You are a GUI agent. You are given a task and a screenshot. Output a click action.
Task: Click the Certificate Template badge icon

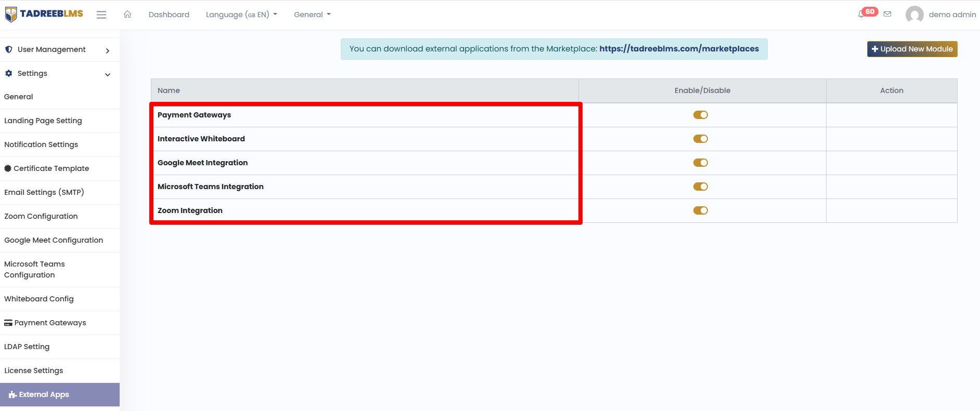point(8,168)
